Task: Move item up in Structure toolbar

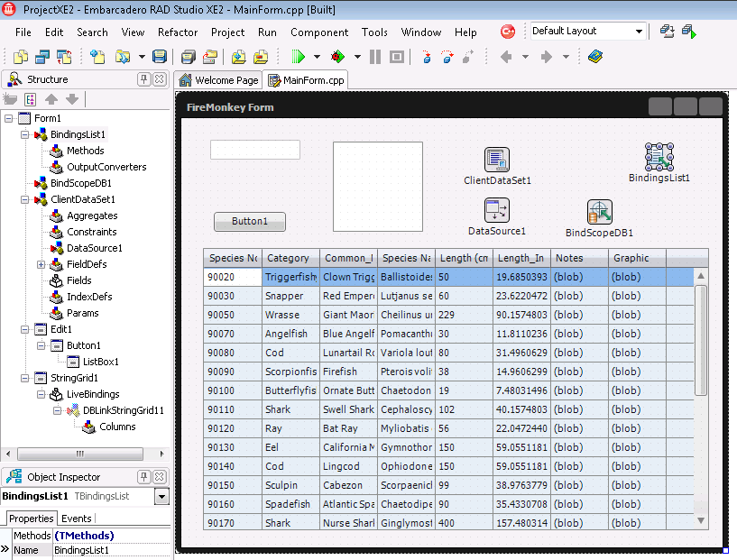Action: click(51, 99)
